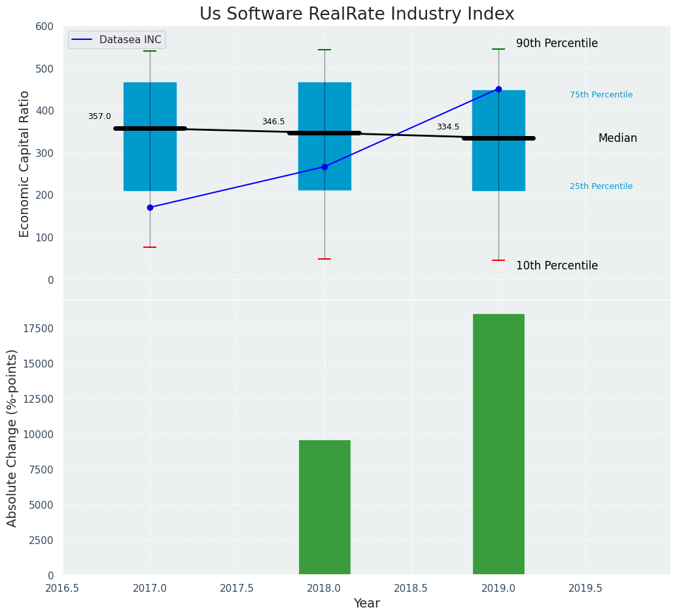
Task: Click the 357.0 median value label
Action: click(x=99, y=116)
